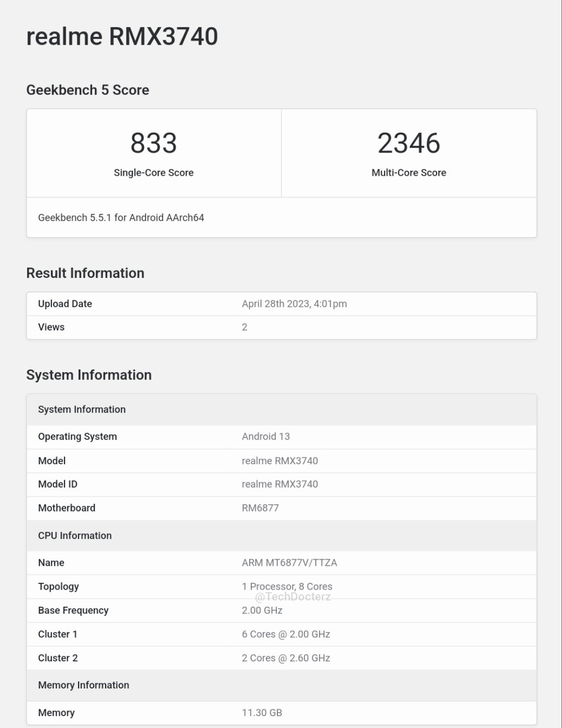Select the Model ID value realme RMX3740
The image size is (562, 728).
(279, 484)
